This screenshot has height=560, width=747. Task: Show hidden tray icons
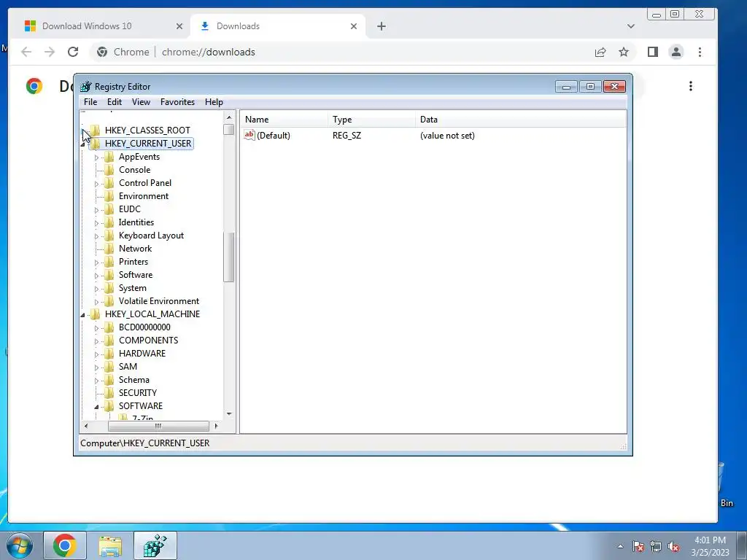click(620, 547)
